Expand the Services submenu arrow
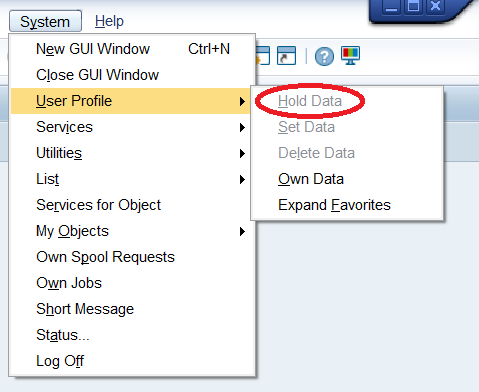The width and height of the screenshot is (479, 392). 242,127
